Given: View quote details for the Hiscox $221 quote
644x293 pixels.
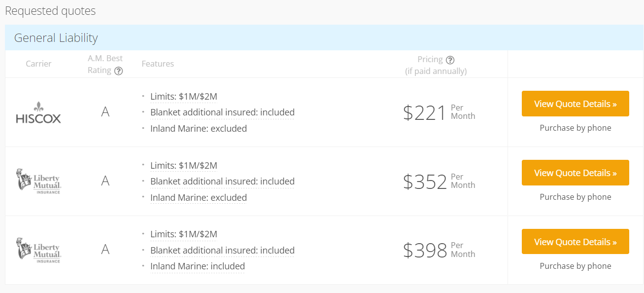Looking at the screenshot, I should tap(575, 104).
